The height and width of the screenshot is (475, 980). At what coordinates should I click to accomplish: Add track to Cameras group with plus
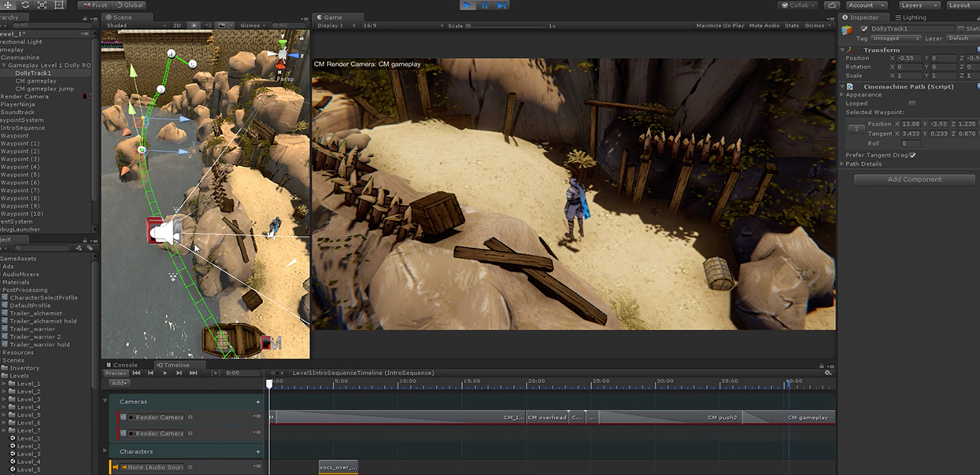pos(257,402)
